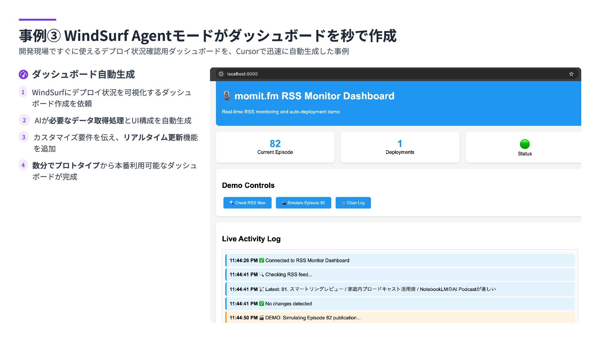Click the purple dashboard icon beside ダッシュボード自動生成
This screenshot has height=364, width=600.
click(23, 75)
